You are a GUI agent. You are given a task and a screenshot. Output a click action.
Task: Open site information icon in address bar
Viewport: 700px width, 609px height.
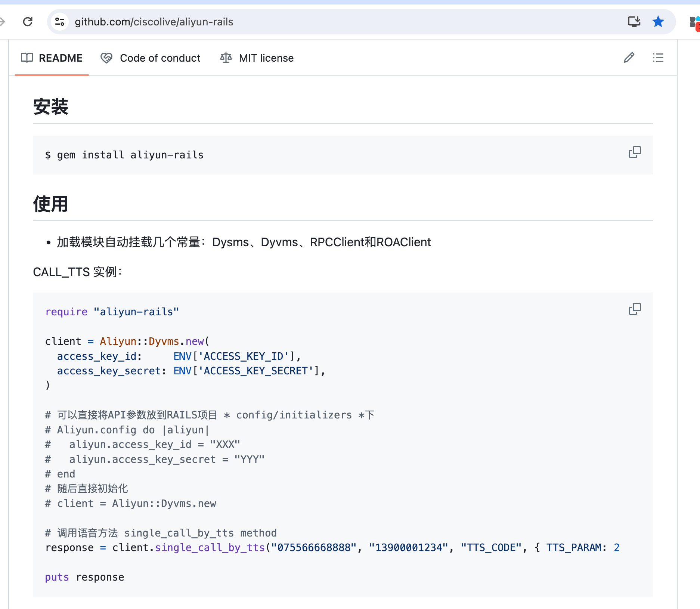[x=60, y=22]
